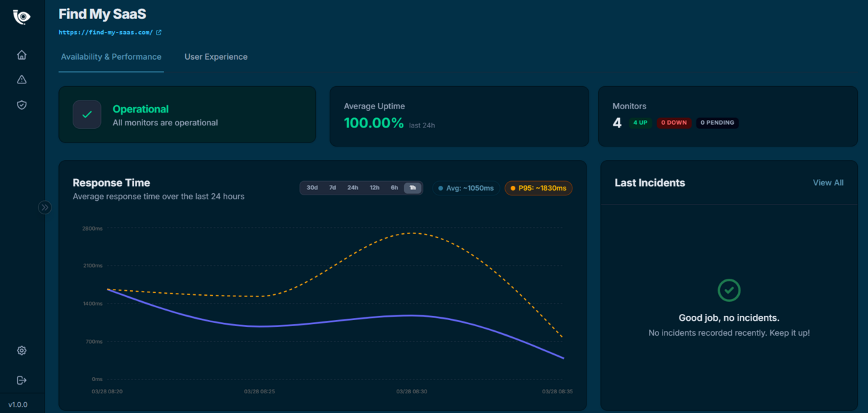The image size is (868, 413).
Task: Click the green no-incidents check circle icon
Action: [729, 290]
